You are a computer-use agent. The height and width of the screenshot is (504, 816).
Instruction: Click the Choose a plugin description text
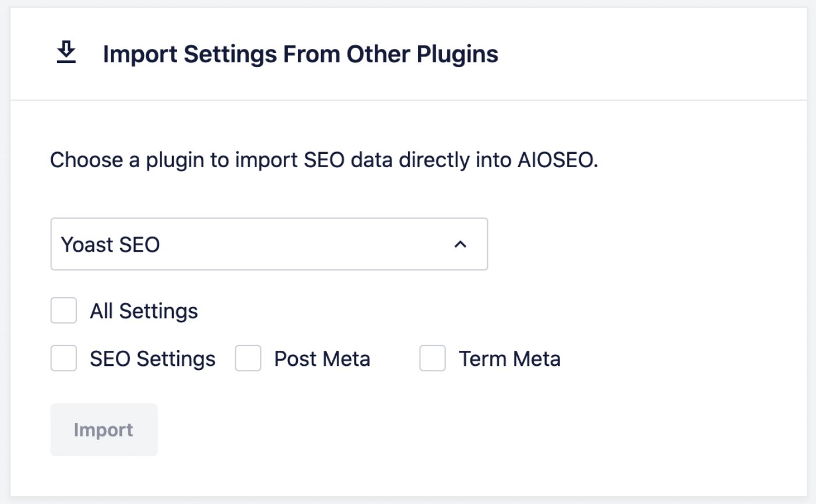point(324,160)
